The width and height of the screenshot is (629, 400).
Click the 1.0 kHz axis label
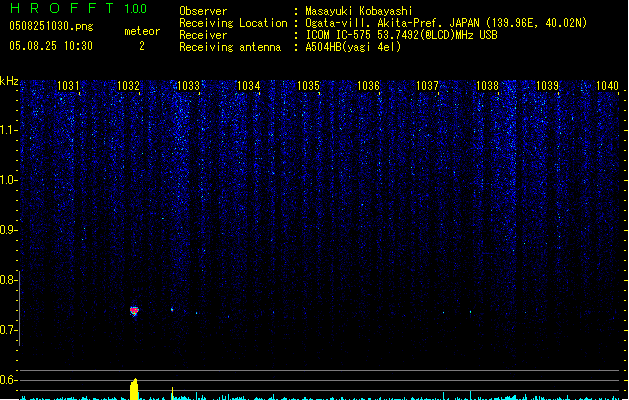tap(8, 180)
